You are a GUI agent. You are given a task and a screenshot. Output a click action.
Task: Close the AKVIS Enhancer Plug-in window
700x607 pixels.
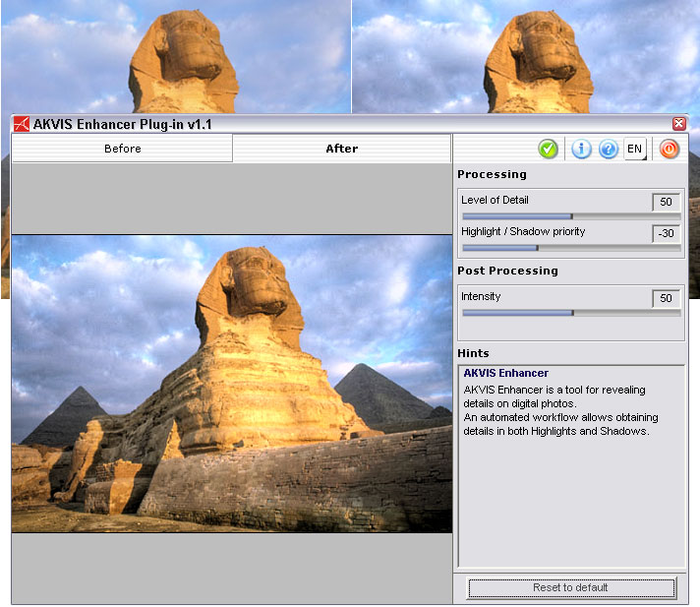pos(679,123)
